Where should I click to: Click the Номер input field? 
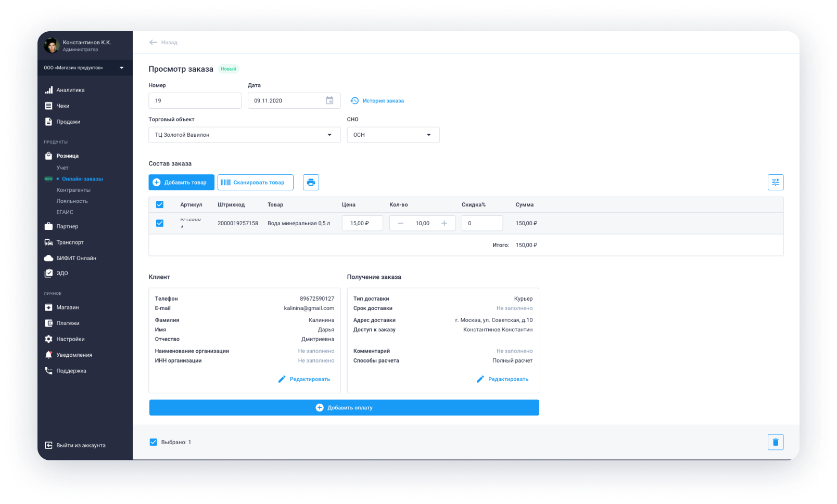(195, 100)
